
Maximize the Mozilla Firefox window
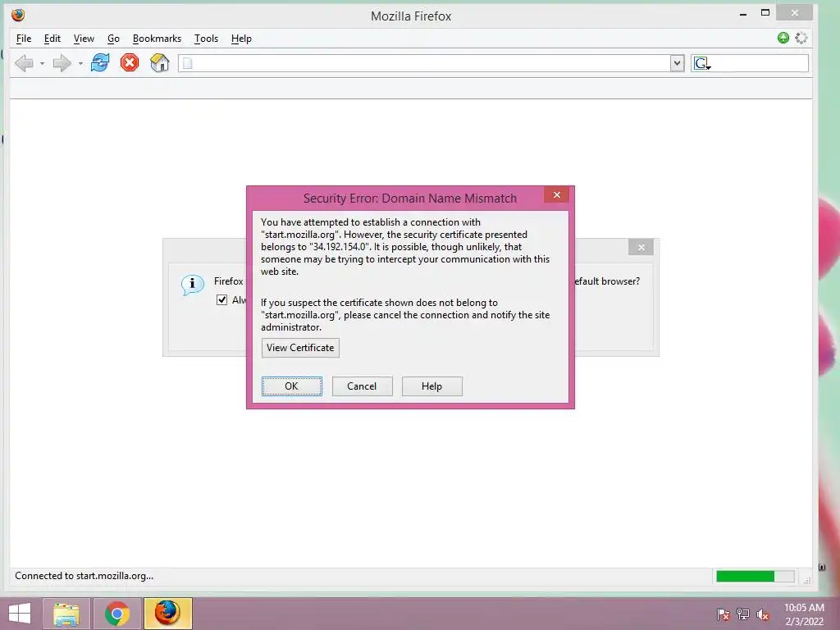(765, 13)
